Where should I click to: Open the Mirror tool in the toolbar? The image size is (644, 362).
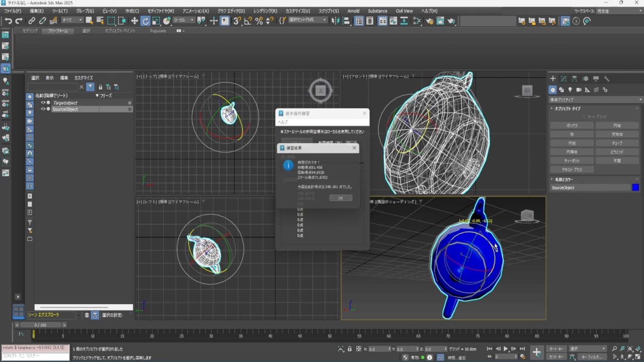[335, 21]
